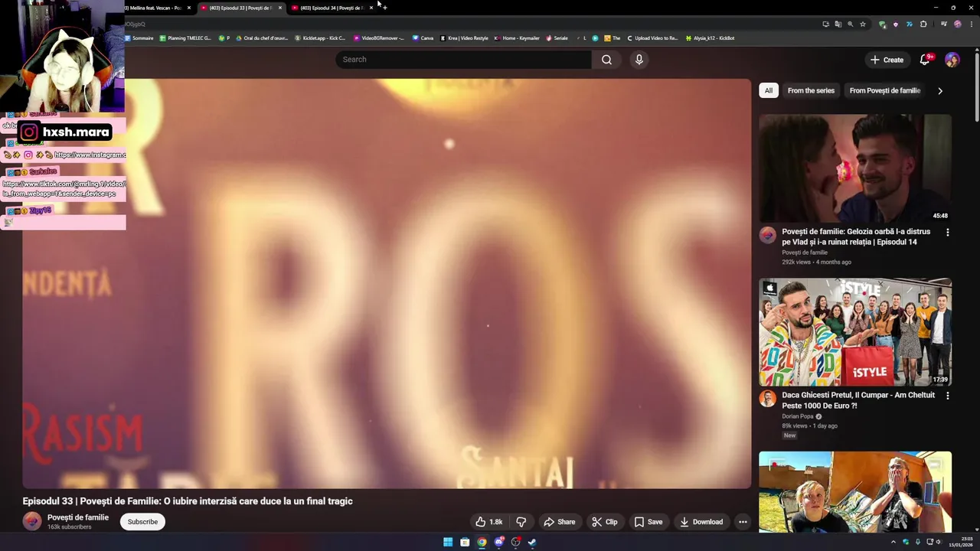Focus the YouTube Search field
The width and height of the screenshot is (980, 551).
463,60
